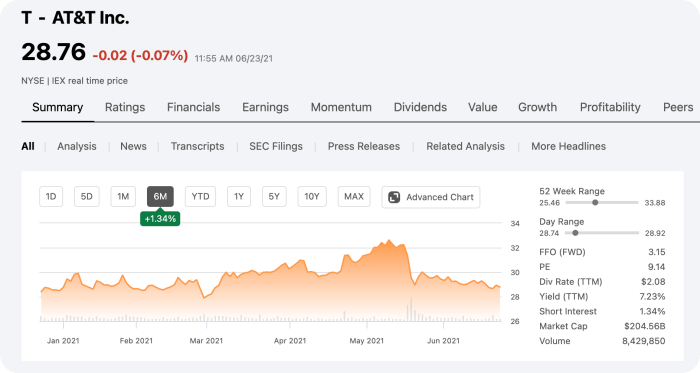Image resolution: width=700 pixels, height=373 pixels.
Task: Switch to the Earnings tab
Action: [266, 108]
